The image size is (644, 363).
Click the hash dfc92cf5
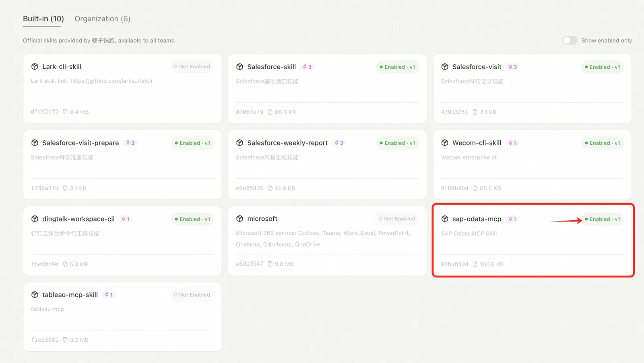(x=45, y=112)
